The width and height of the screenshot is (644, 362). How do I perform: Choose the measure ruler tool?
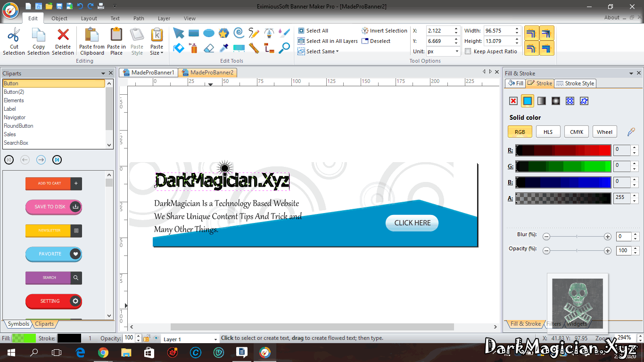[x=254, y=48]
